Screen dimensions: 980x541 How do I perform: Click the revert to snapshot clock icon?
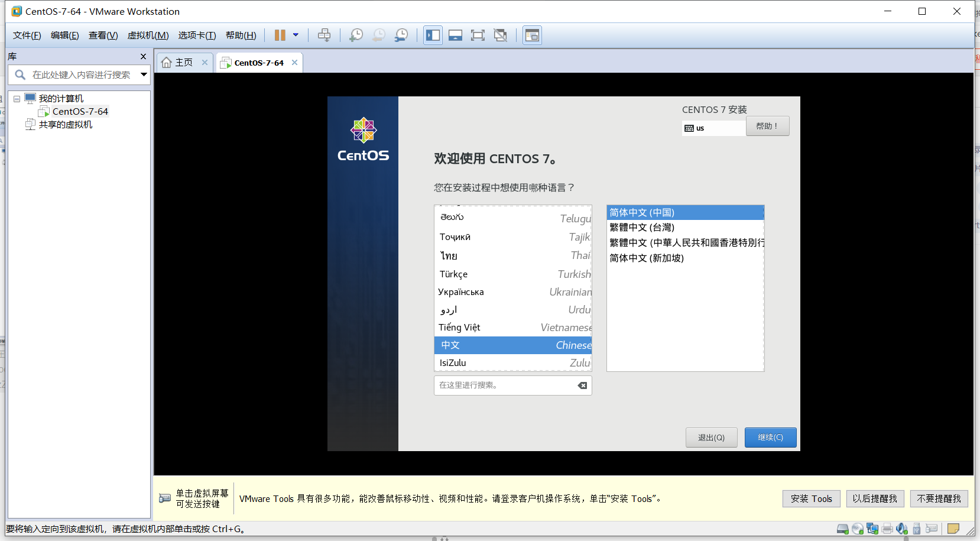(x=379, y=35)
